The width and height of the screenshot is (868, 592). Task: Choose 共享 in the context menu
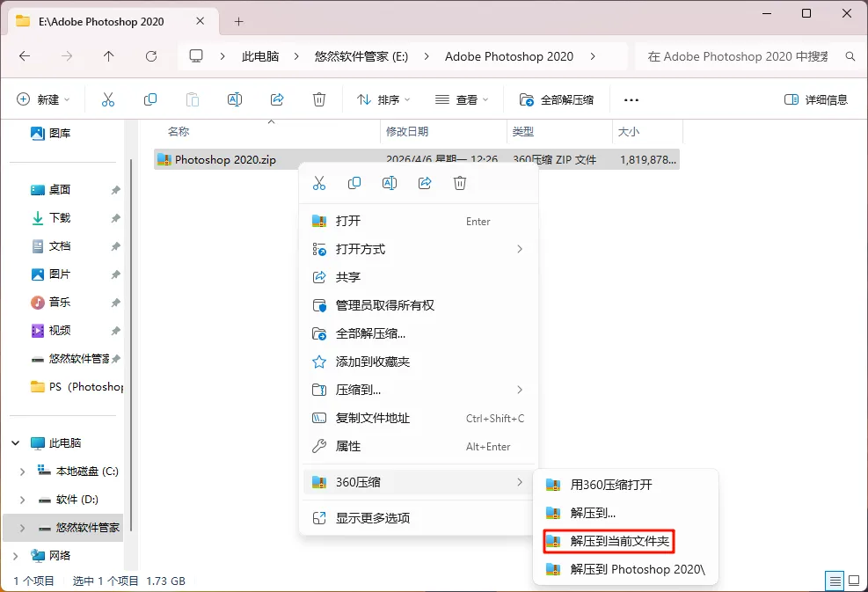[419, 277]
